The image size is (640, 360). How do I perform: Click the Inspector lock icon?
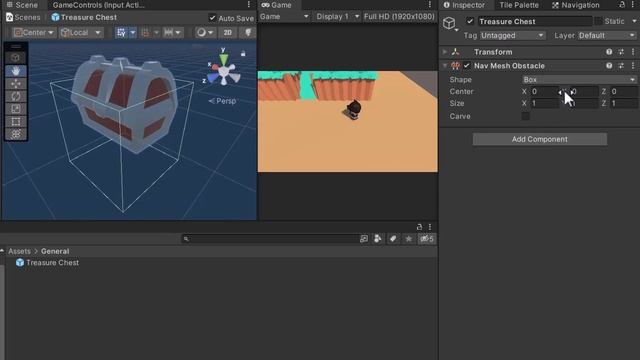pyautogui.click(x=622, y=5)
